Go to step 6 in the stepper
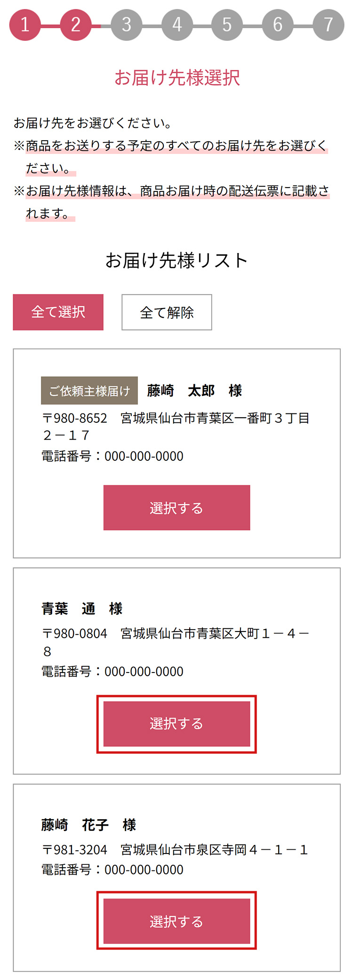Viewport: 353px width, 980px height. (x=278, y=25)
